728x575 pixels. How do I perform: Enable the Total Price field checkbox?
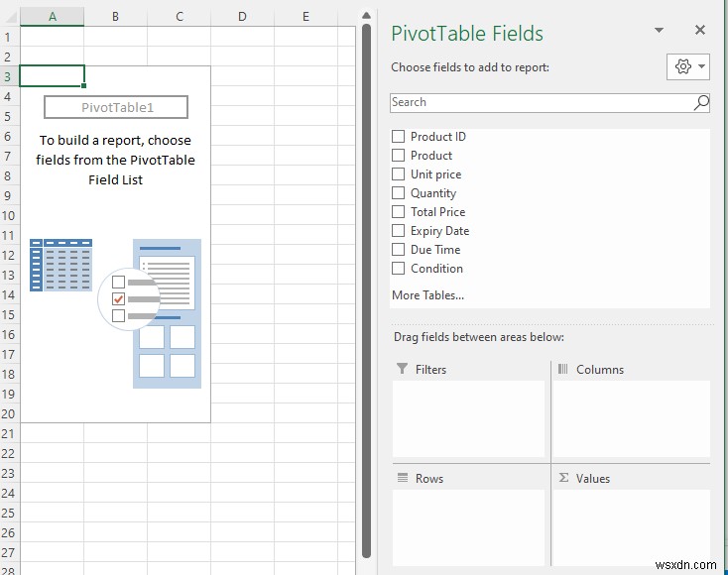398,211
